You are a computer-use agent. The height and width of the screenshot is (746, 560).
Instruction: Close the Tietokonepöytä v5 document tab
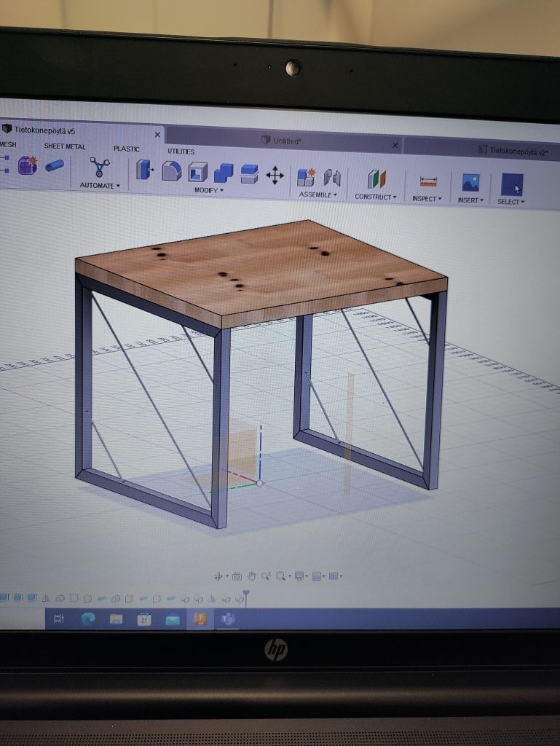tap(158, 135)
